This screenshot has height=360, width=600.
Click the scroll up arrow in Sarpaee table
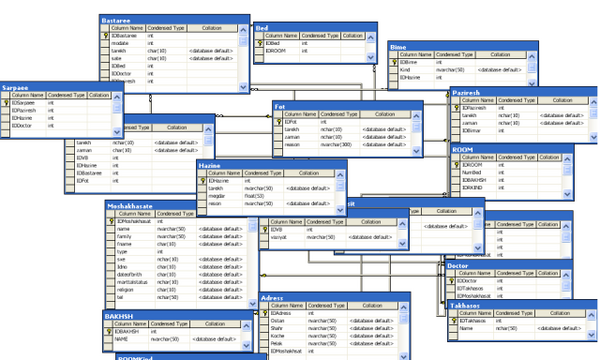pos(117,97)
